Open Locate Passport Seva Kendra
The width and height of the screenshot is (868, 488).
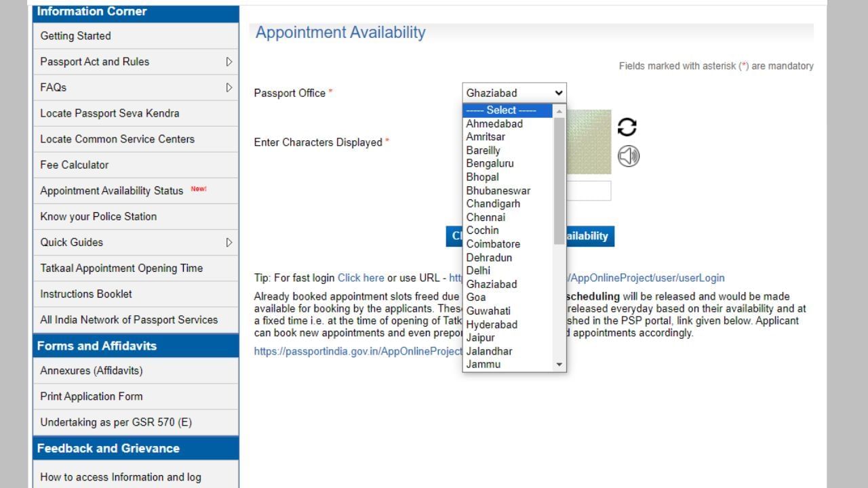[110, 113]
